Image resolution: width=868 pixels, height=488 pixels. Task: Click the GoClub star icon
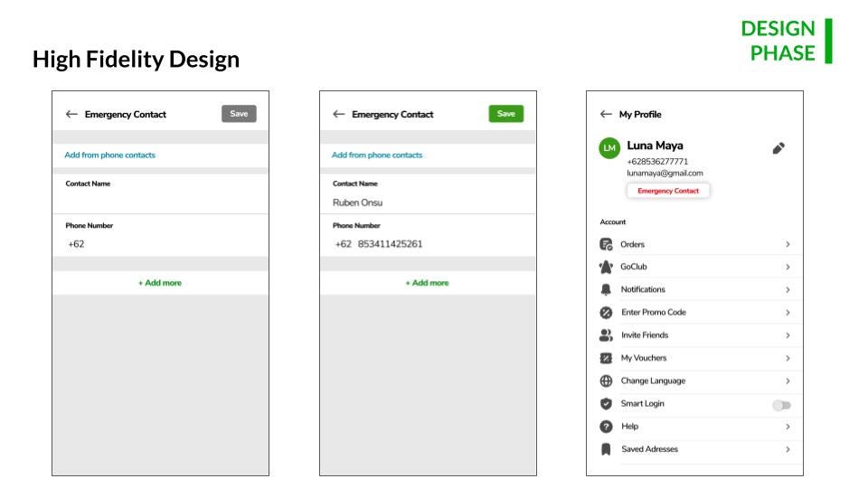[606, 267]
